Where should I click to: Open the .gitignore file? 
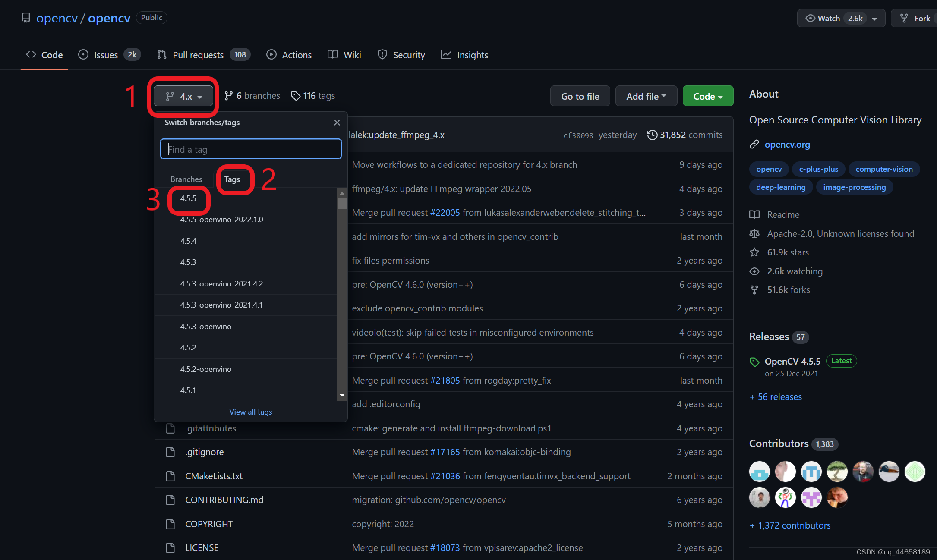(x=205, y=452)
